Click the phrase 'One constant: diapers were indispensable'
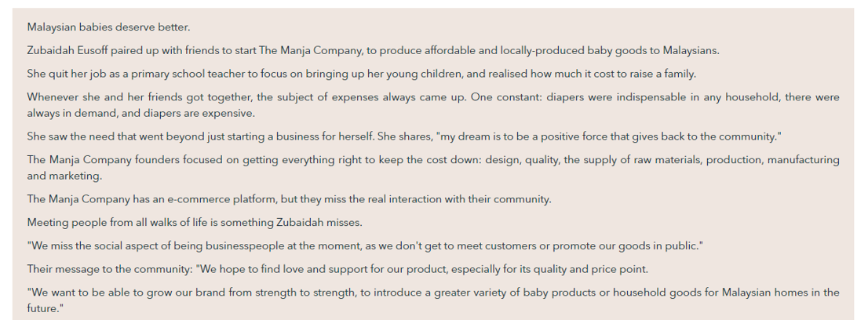Image resolution: width=868 pixels, height=320 pixels. click(x=578, y=97)
